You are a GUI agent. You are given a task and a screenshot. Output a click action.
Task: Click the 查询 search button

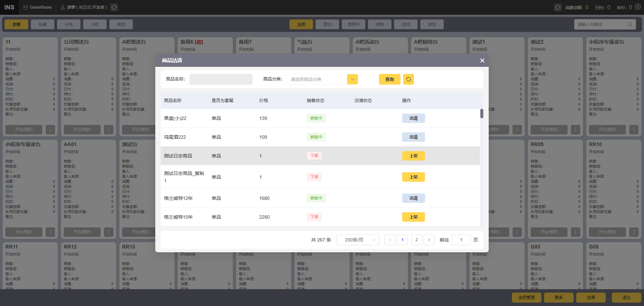point(389,79)
